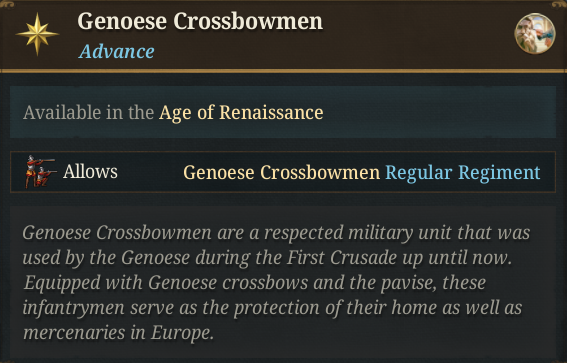
Task: Click the white Genoese Crossbowmen title heading
Action: (x=200, y=21)
